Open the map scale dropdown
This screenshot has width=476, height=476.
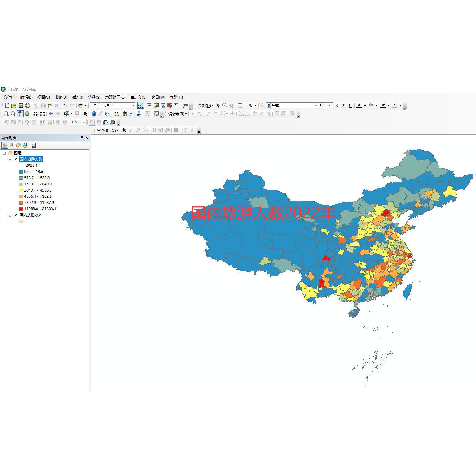133,105
